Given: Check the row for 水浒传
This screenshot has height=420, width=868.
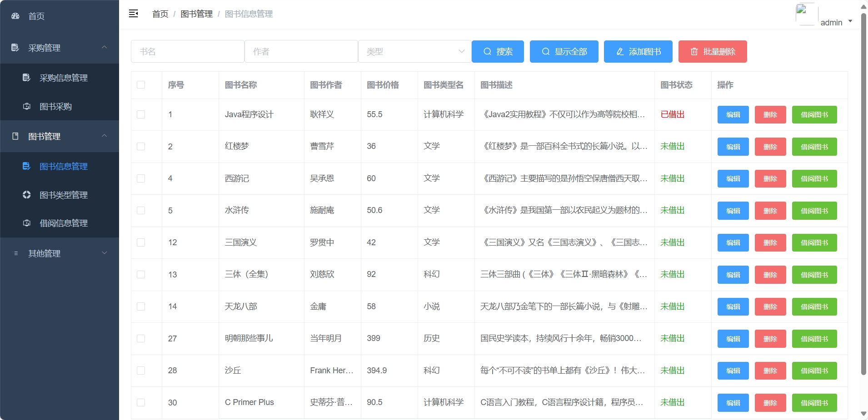Looking at the screenshot, I should click(141, 211).
